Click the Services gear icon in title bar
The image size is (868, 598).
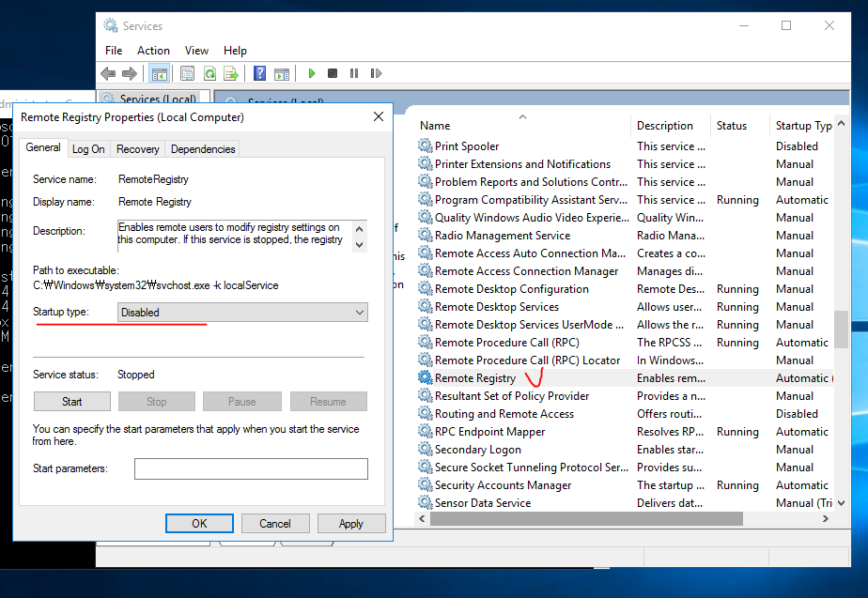(x=111, y=25)
